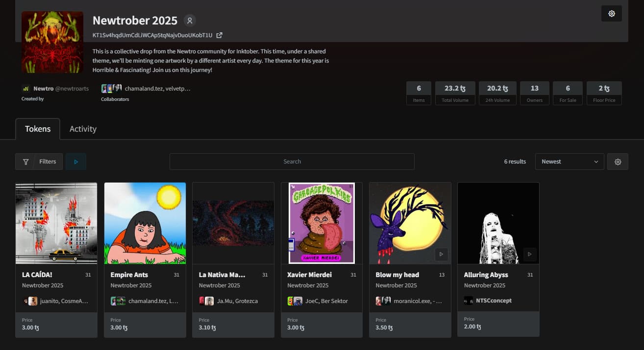The width and height of the screenshot is (644, 350).
Task: Play the Blow my head token media
Action: [441, 254]
